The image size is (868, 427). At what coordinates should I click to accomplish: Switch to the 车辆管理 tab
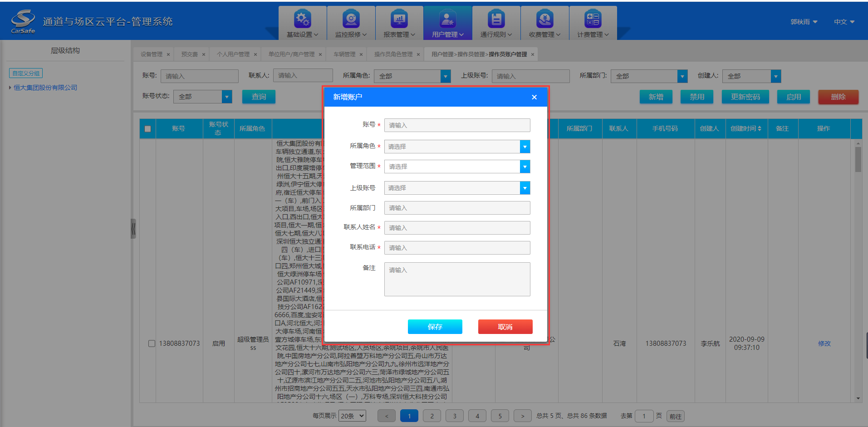pyautogui.click(x=344, y=54)
